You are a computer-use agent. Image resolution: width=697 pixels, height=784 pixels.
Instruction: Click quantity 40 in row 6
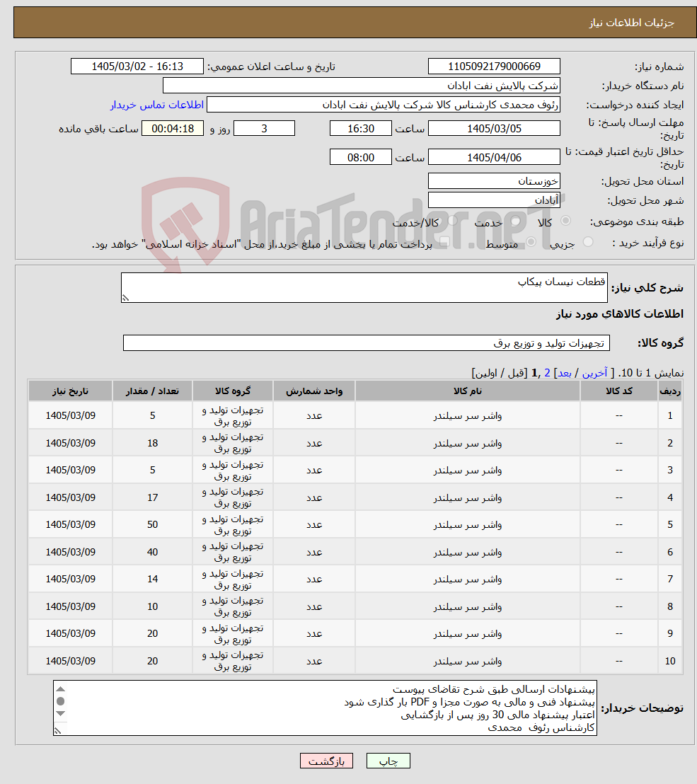pyautogui.click(x=153, y=552)
